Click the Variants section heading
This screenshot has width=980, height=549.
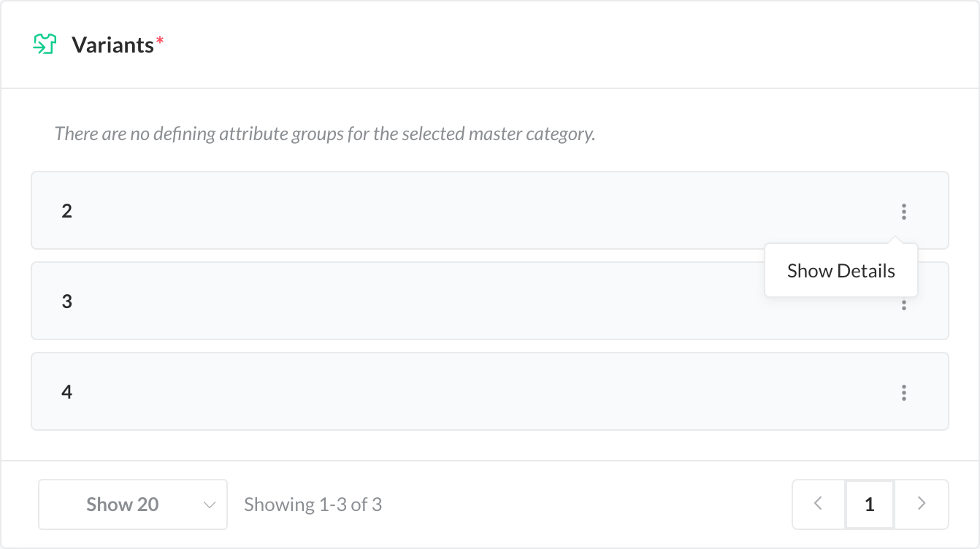point(112,45)
